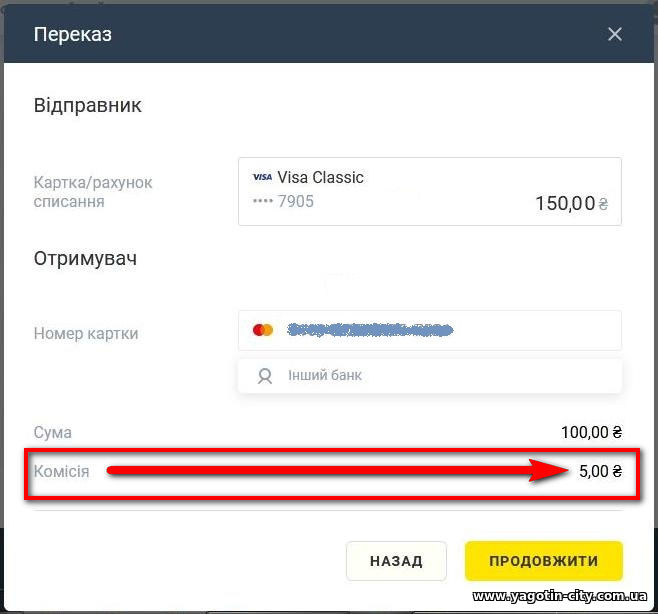The height and width of the screenshot is (614, 658).
Task: Click the Переказ dialog title
Action: (x=73, y=34)
